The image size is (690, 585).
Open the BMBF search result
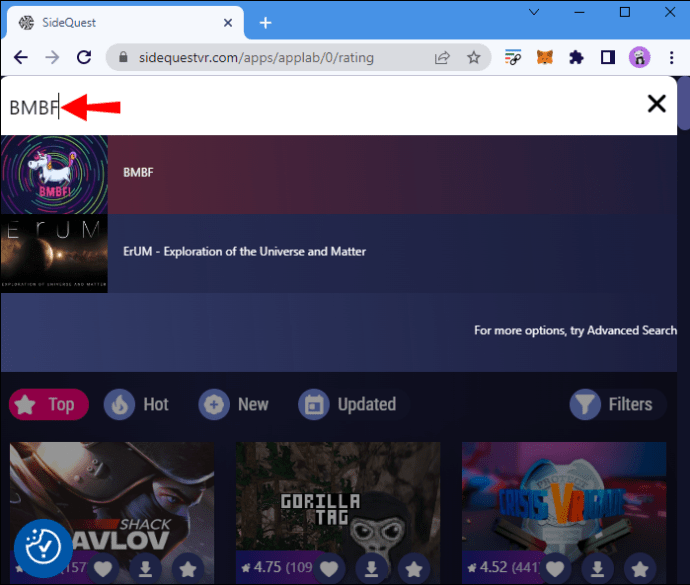pos(339,175)
